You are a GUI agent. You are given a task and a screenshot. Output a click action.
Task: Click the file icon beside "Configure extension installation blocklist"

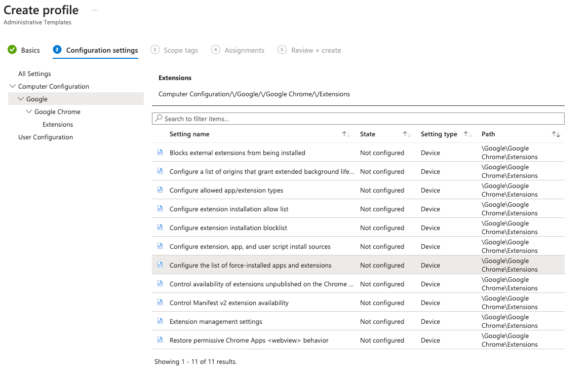point(161,227)
